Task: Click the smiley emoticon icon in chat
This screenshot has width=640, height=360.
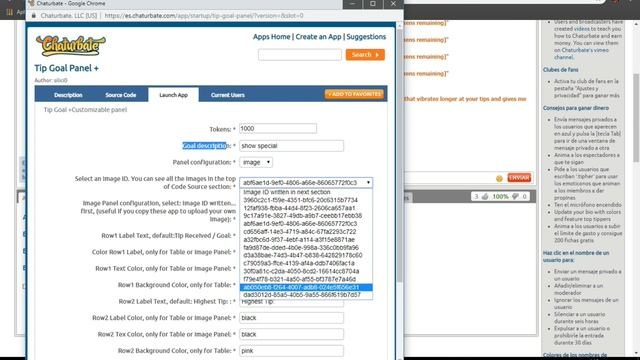Action: pyautogui.click(x=499, y=178)
